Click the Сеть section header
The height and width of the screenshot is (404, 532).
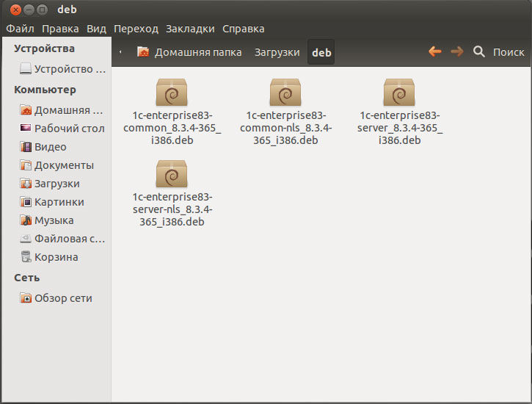point(27,278)
